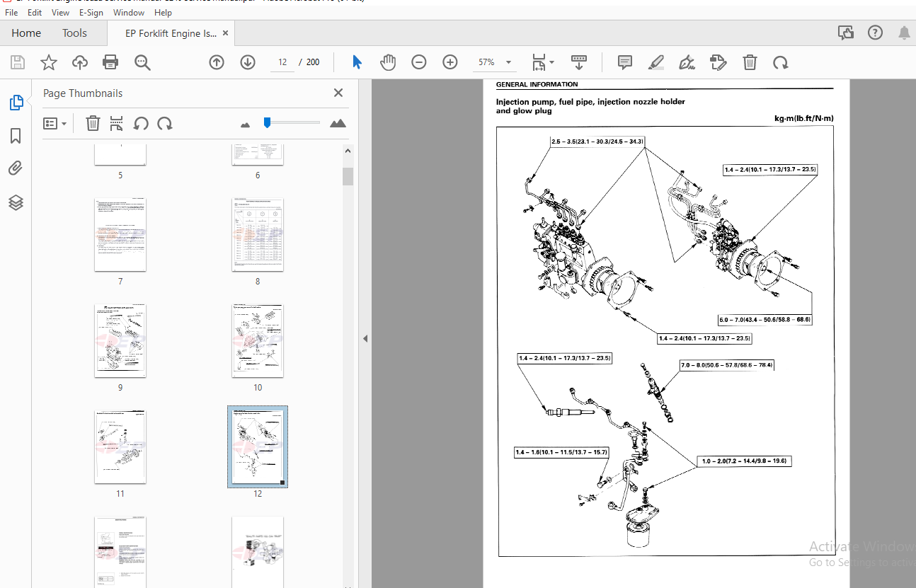Collapse the navigation pane arrow
916x588 pixels.
coord(365,339)
